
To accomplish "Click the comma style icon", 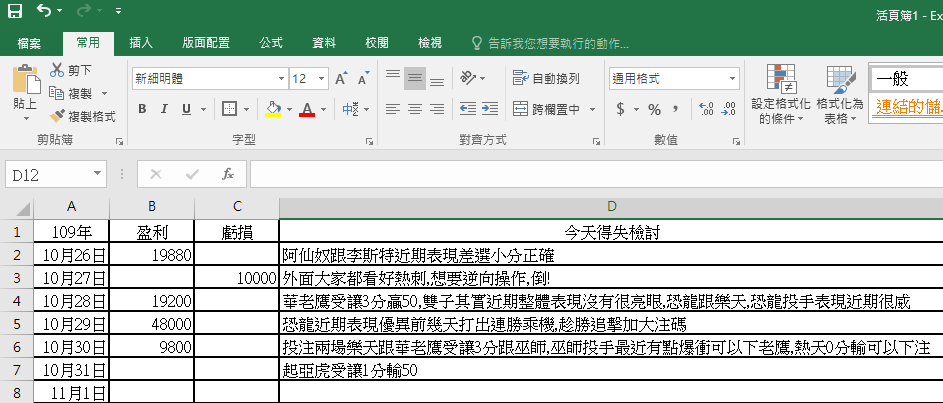I will click(676, 109).
